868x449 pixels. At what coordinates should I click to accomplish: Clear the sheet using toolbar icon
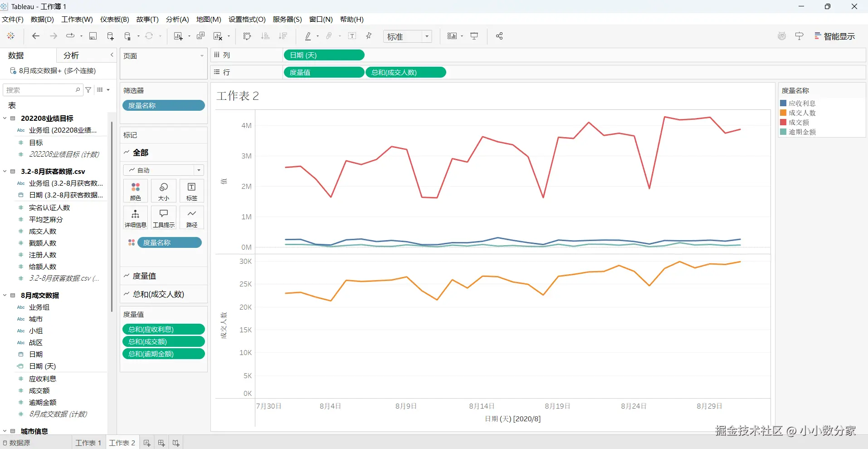pos(218,36)
